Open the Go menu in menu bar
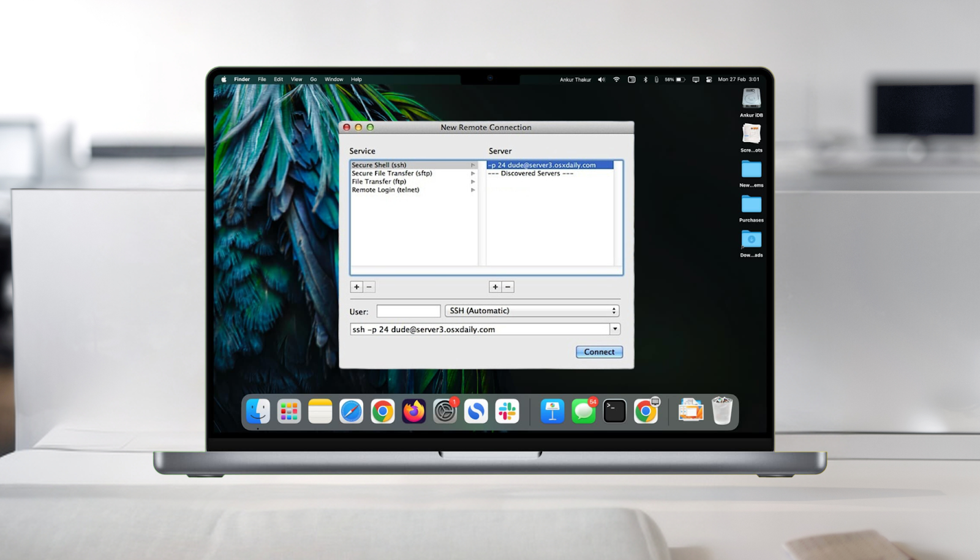Viewport: 980px width, 560px height. pyautogui.click(x=313, y=79)
